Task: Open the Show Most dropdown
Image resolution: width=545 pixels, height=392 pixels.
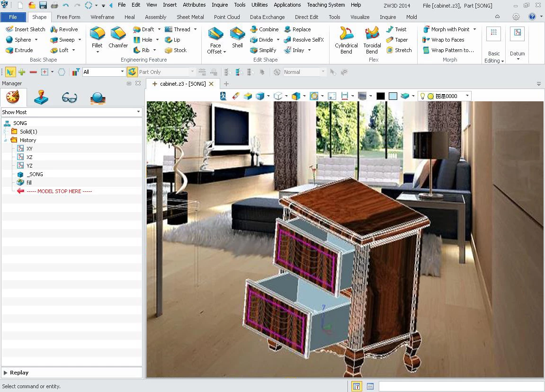Action: tap(71, 112)
